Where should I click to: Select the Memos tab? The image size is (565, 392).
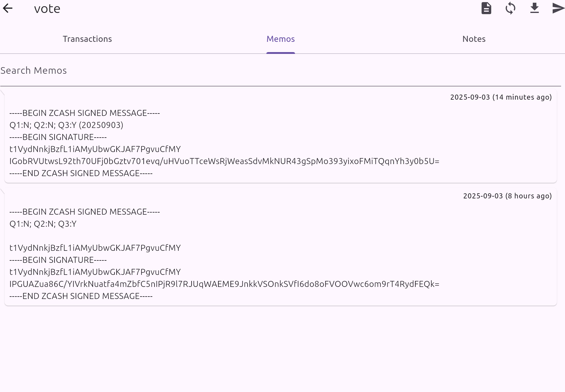click(280, 39)
